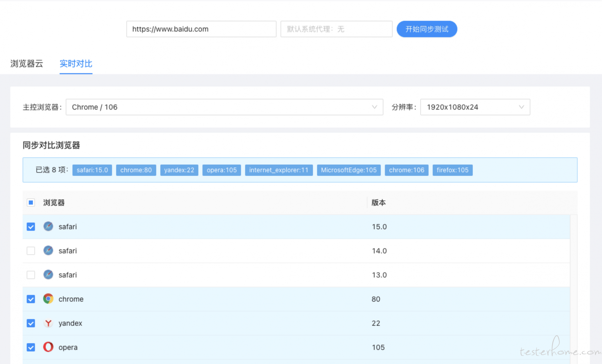The image size is (602, 364).
Task: Switch to the 实时对比 tab
Action: (76, 64)
